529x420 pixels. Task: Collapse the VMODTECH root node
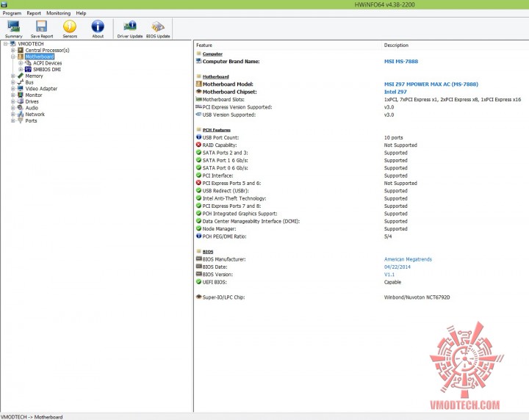(5, 44)
